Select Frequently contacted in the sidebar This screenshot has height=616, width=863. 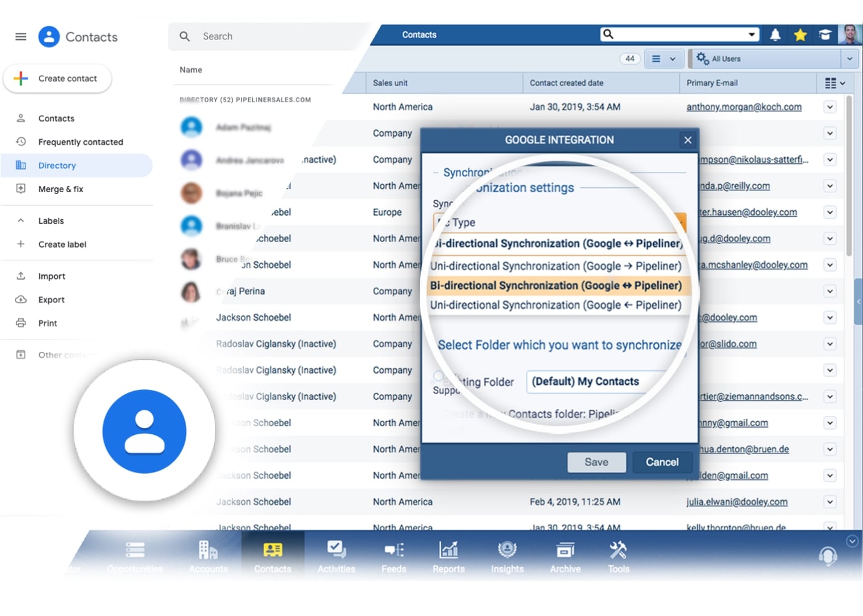81,142
